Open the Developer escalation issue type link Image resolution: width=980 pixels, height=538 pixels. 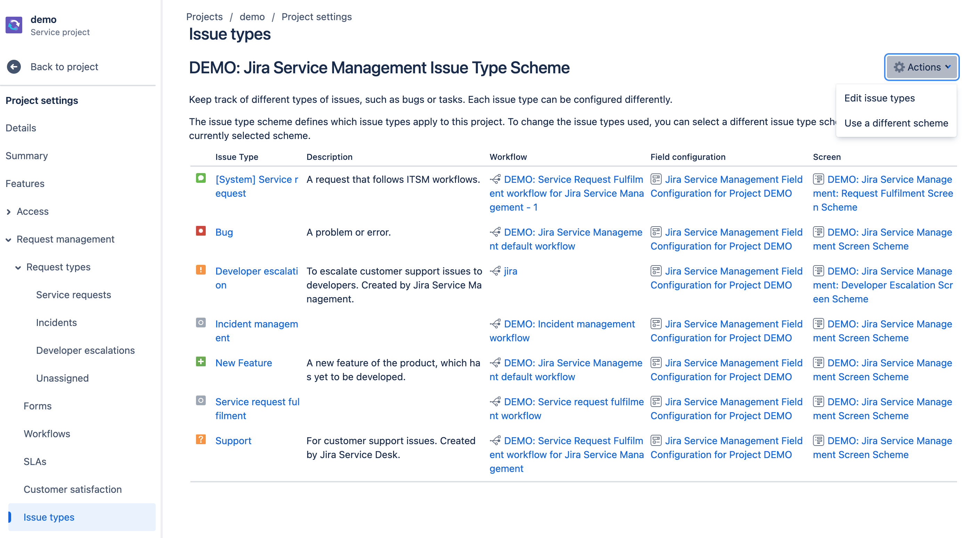257,278
